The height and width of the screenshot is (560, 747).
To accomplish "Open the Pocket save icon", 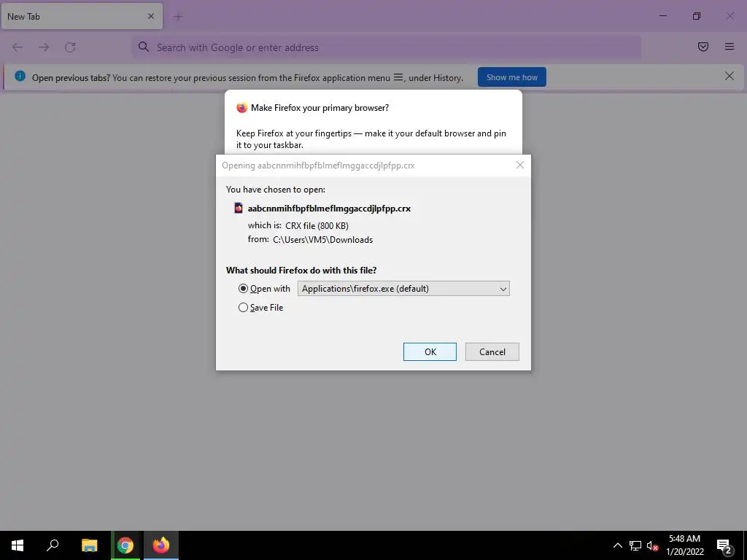I will pos(703,47).
